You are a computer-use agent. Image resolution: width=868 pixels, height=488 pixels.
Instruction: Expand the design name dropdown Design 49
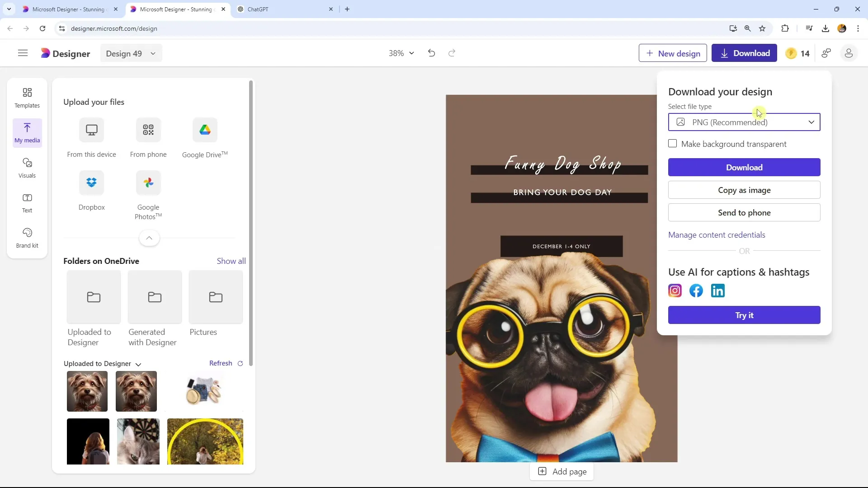coord(153,53)
